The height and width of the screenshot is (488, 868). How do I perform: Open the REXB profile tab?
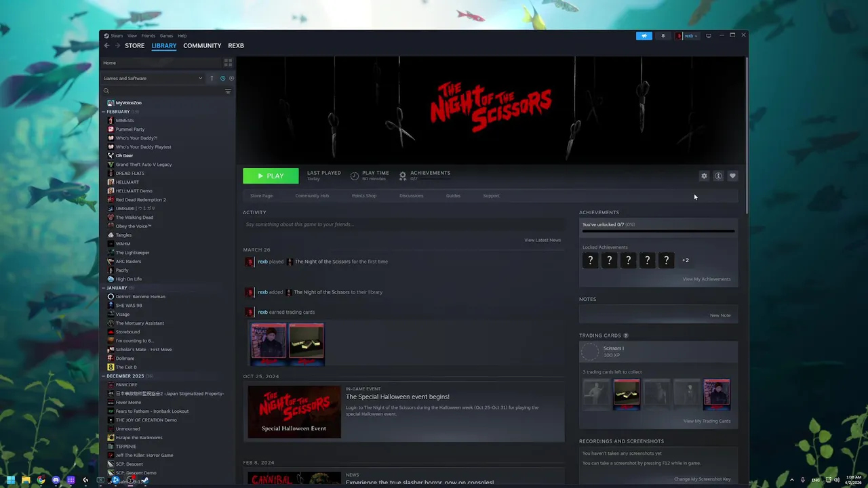point(236,45)
